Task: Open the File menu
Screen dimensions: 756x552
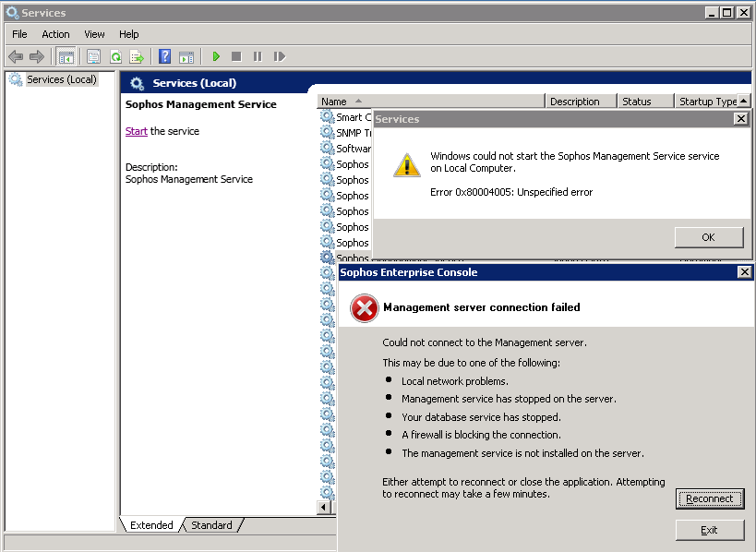Action: 19,34
